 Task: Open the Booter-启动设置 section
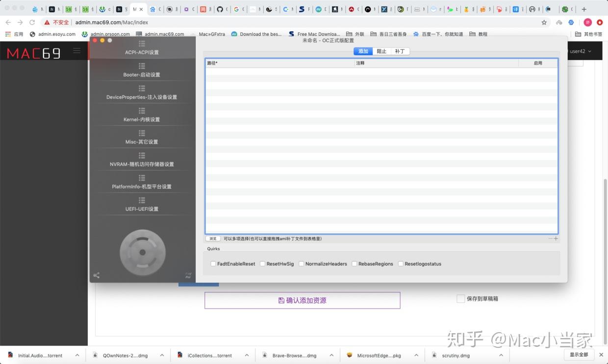(142, 74)
